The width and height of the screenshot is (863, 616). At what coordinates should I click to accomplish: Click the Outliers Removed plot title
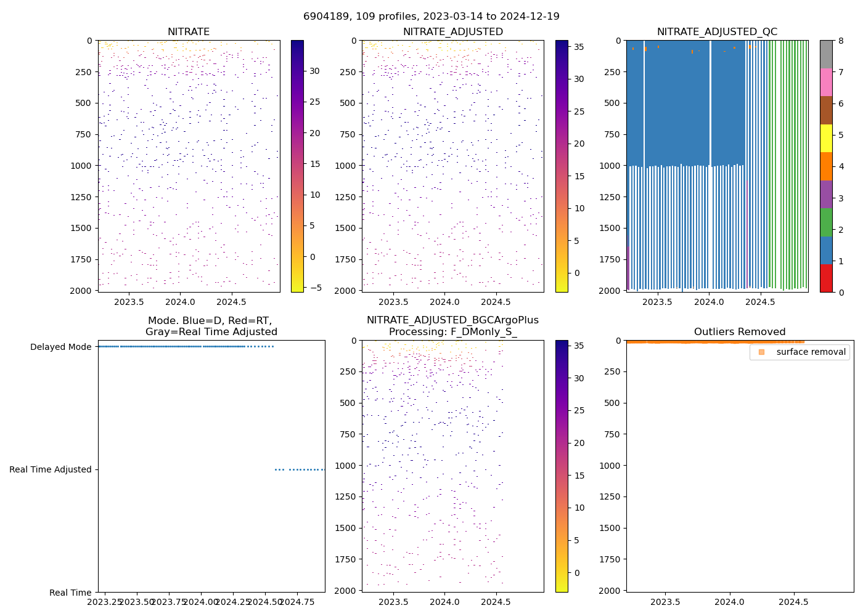tap(740, 332)
